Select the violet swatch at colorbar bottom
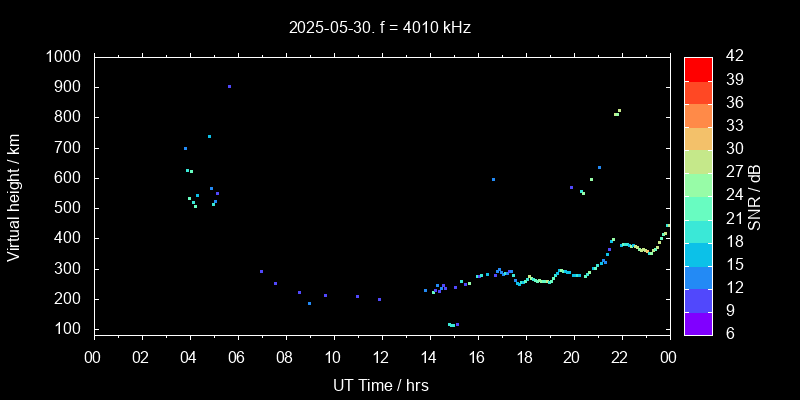800x400 pixels. point(698,322)
